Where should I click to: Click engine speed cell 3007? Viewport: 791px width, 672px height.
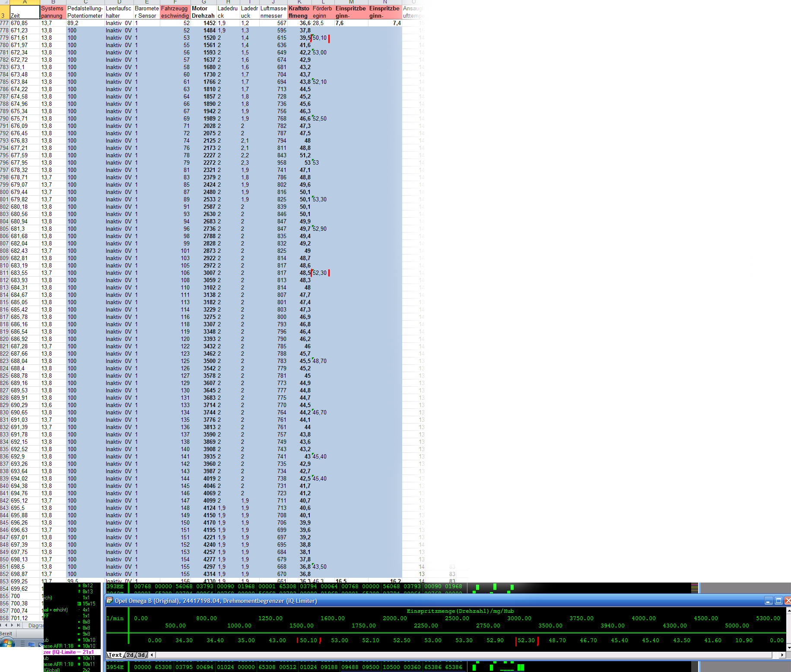[x=203, y=273]
